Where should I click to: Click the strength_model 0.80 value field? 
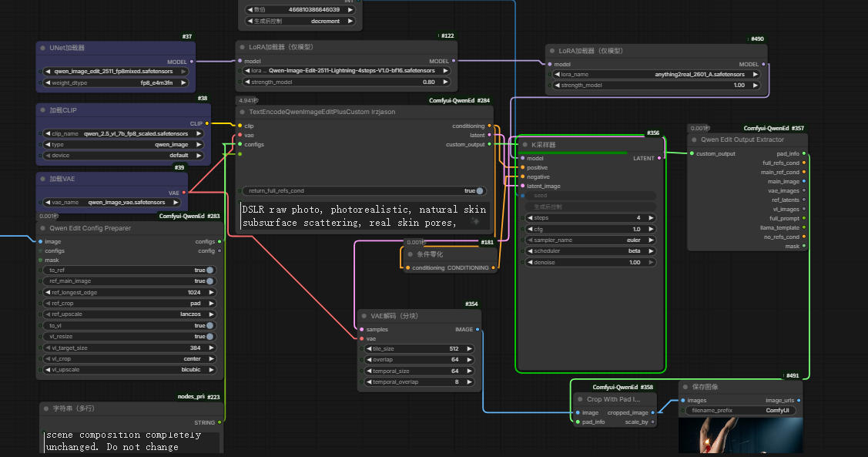347,82
